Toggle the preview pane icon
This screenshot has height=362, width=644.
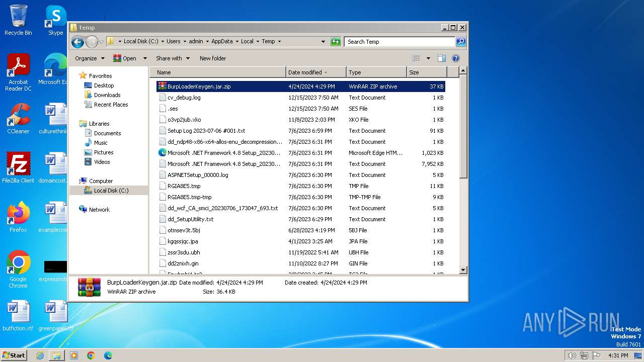tap(442, 58)
